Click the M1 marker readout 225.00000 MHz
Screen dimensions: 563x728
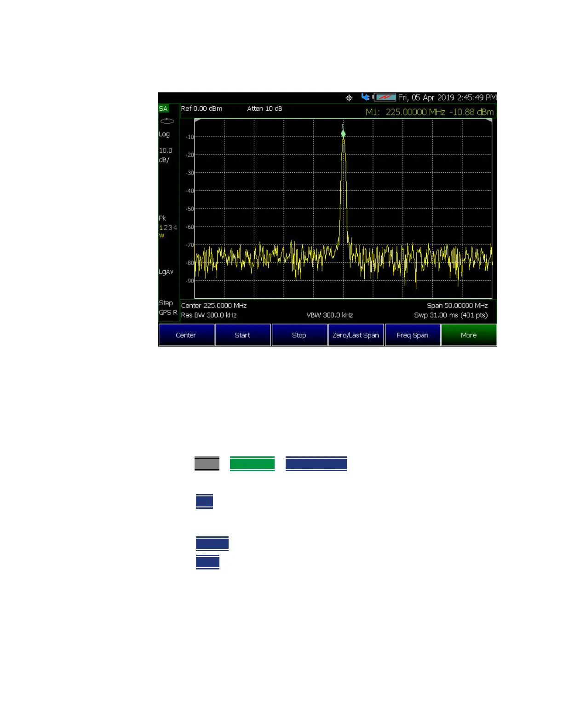[x=430, y=112]
